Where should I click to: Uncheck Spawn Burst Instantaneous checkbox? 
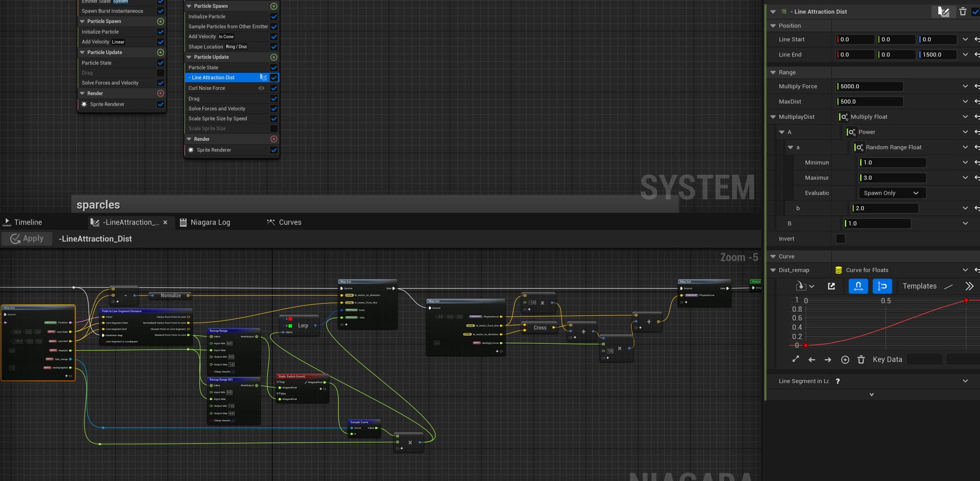[160, 11]
